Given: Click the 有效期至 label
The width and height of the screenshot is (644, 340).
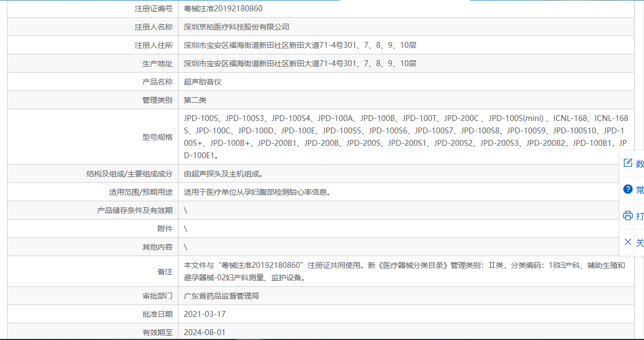Looking at the screenshot, I should click(158, 332).
